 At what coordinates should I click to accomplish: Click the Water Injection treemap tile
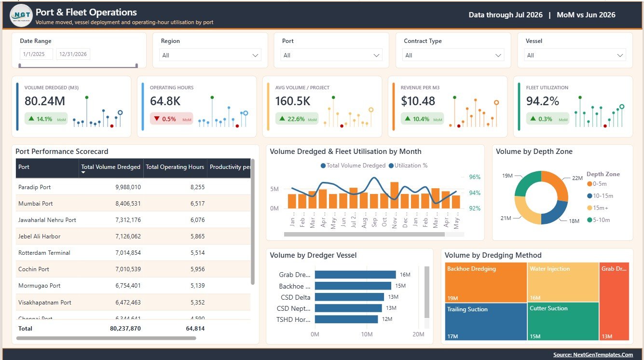(x=563, y=282)
